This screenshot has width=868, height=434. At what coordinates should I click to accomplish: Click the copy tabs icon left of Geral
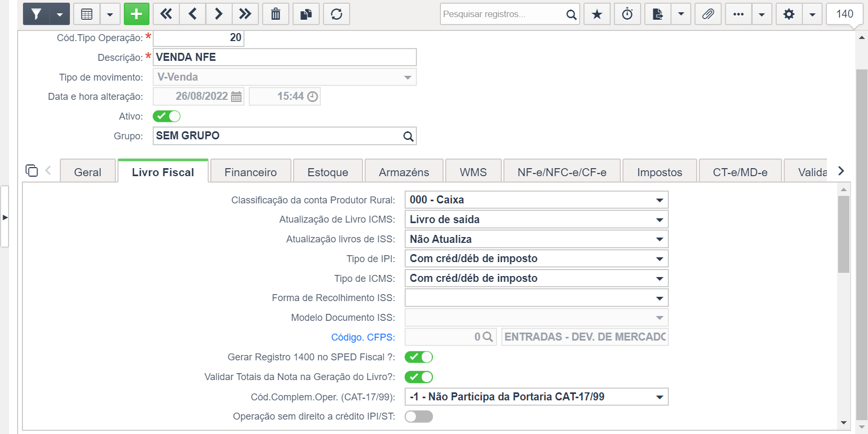point(31,170)
